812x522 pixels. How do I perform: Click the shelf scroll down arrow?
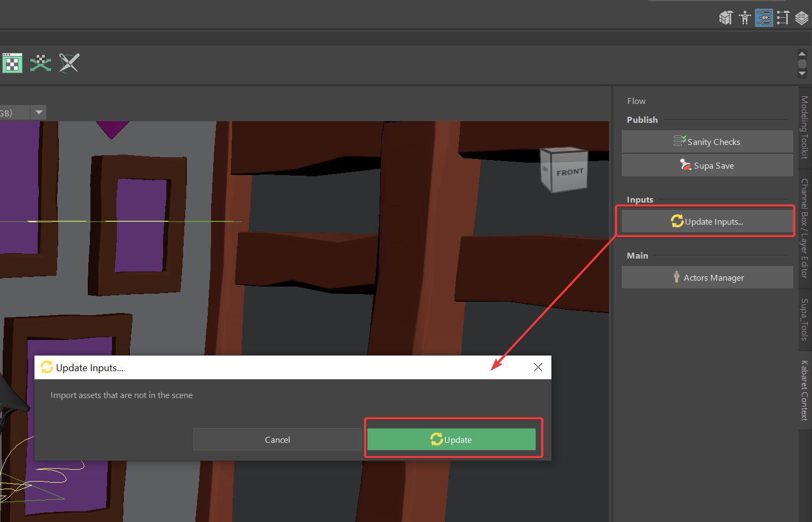[802, 73]
